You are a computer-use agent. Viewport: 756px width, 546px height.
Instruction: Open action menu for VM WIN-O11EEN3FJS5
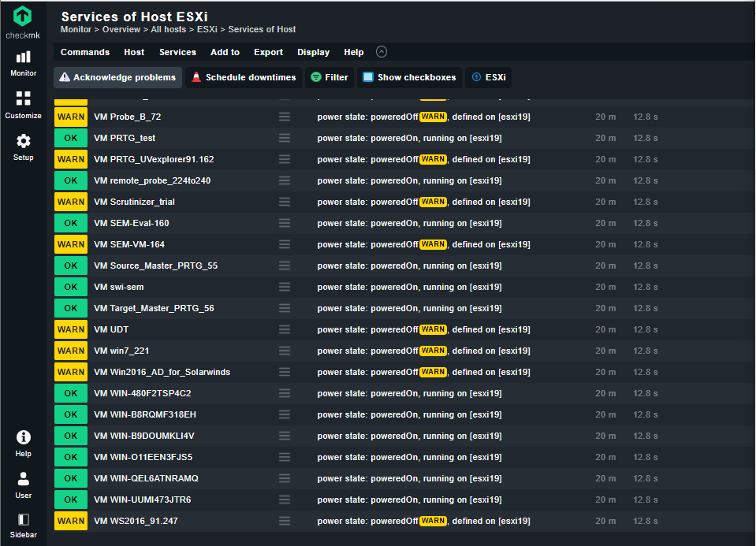(x=285, y=457)
